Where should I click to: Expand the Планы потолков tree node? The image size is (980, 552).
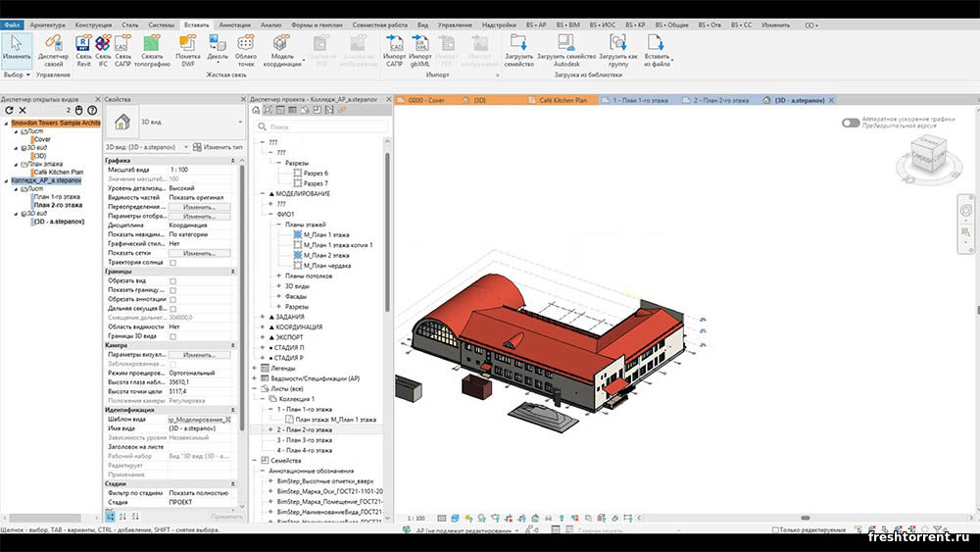tap(278, 276)
